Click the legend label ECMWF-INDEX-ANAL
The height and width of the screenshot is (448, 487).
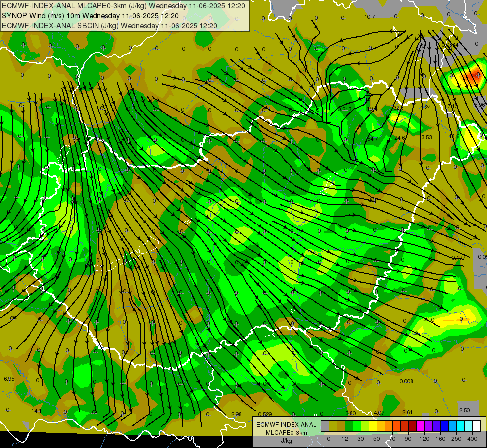coord(287,425)
